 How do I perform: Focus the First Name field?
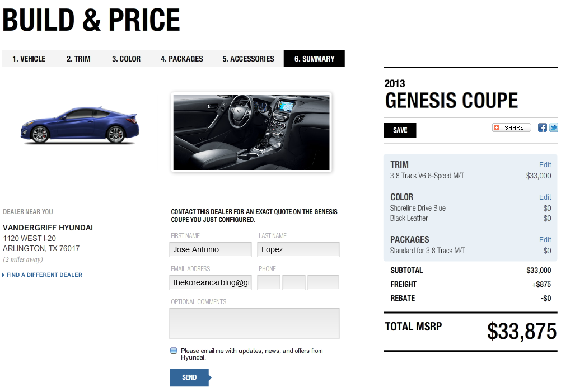(211, 249)
